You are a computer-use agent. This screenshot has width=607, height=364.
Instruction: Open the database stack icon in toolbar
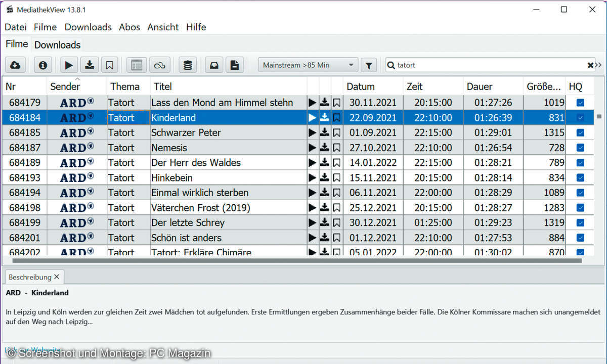tap(188, 65)
